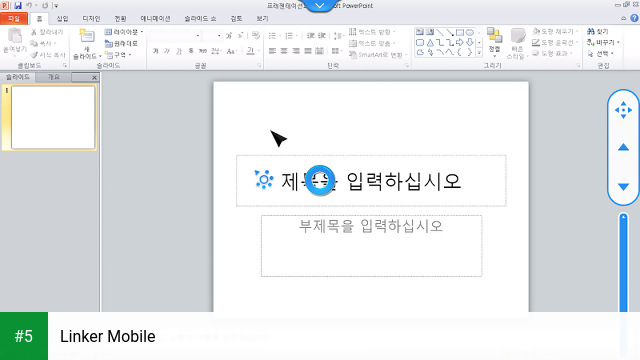
Task: Click the Shape Effects (도형 효과) button
Action: 553,53
